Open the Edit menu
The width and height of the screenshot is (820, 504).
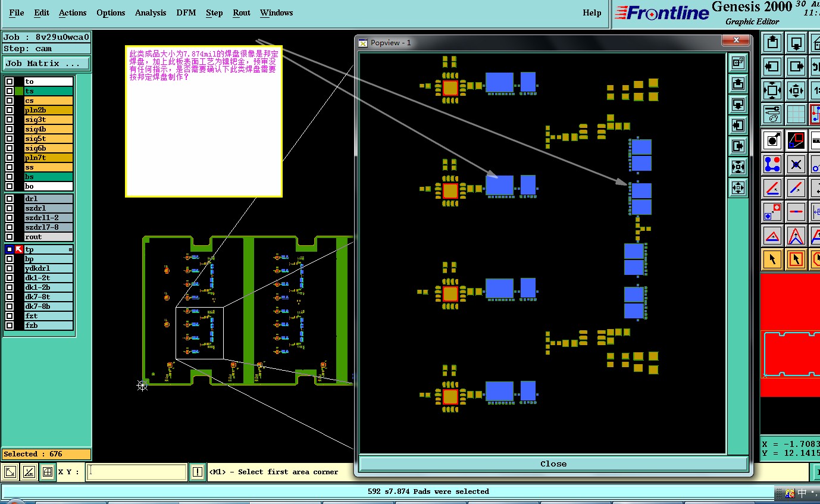click(42, 12)
